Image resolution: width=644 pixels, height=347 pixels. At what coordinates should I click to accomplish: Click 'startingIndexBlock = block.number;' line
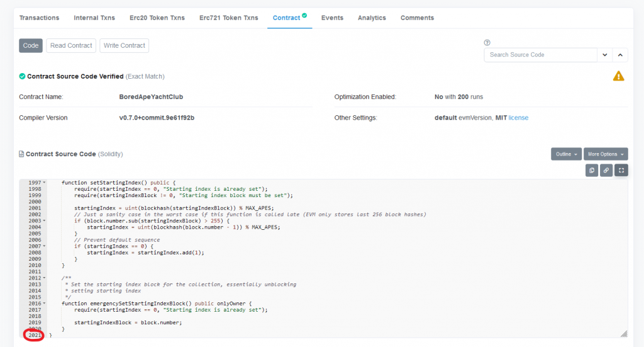(x=128, y=322)
